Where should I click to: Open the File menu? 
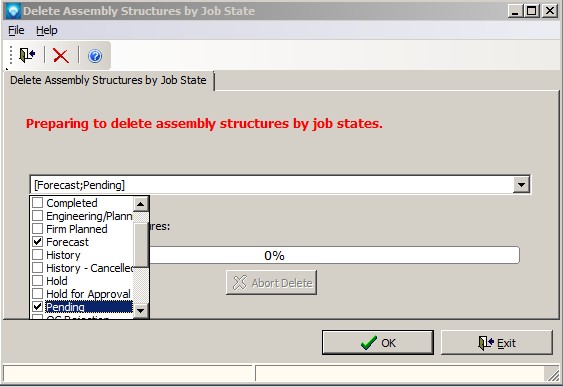point(17,31)
